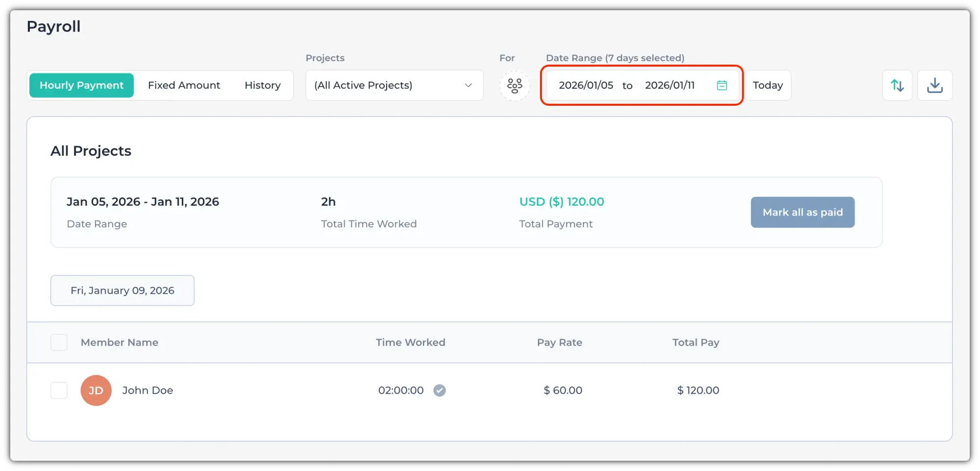The height and width of the screenshot is (471, 980).
Task: Open the History tab
Action: point(263,86)
